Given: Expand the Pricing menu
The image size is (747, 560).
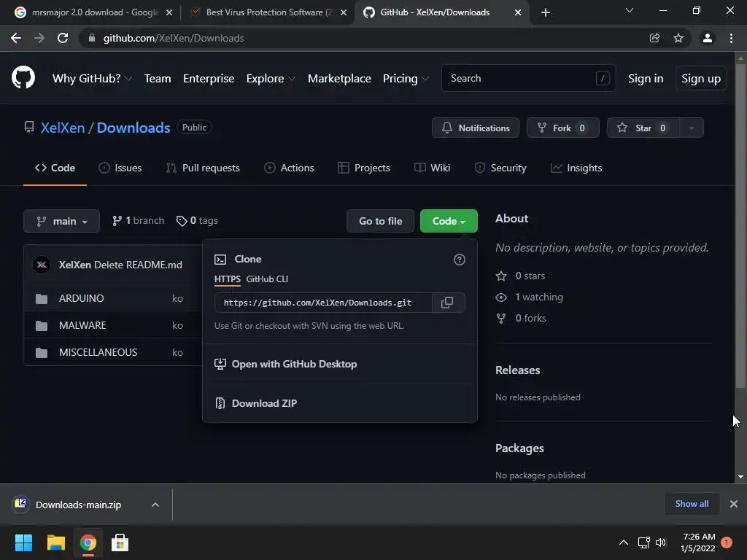Looking at the screenshot, I should [406, 79].
